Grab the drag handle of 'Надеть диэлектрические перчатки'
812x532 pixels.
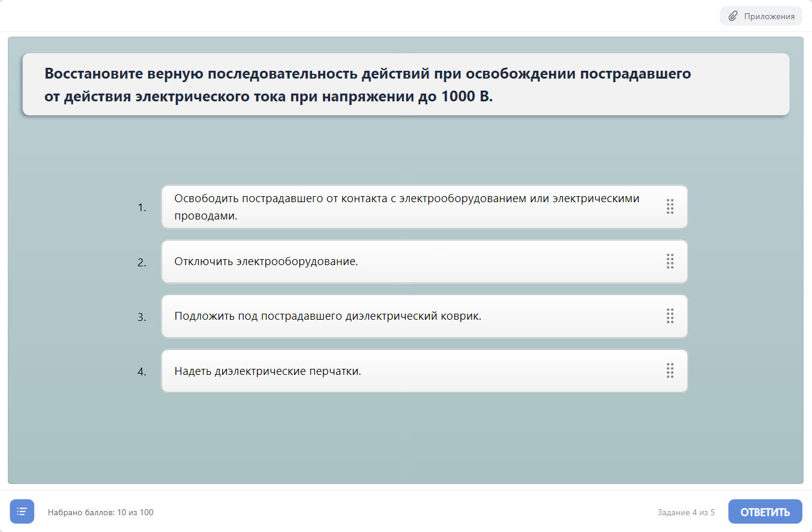point(670,371)
